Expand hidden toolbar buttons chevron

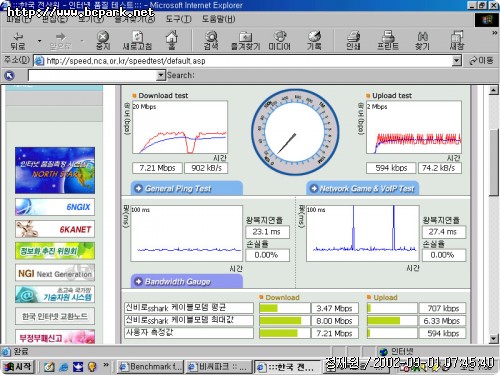pos(495,33)
